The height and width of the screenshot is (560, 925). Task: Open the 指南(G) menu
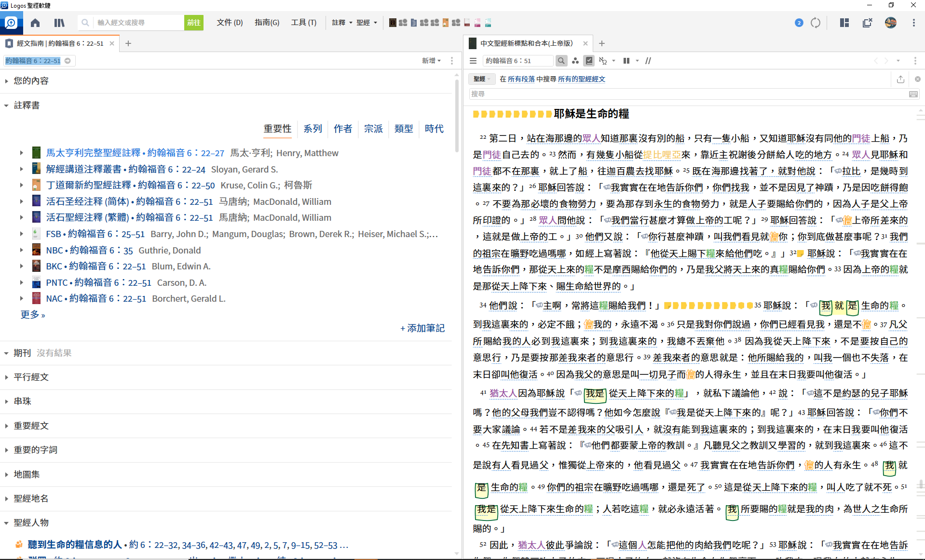pyautogui.click(x=267, y=23)
